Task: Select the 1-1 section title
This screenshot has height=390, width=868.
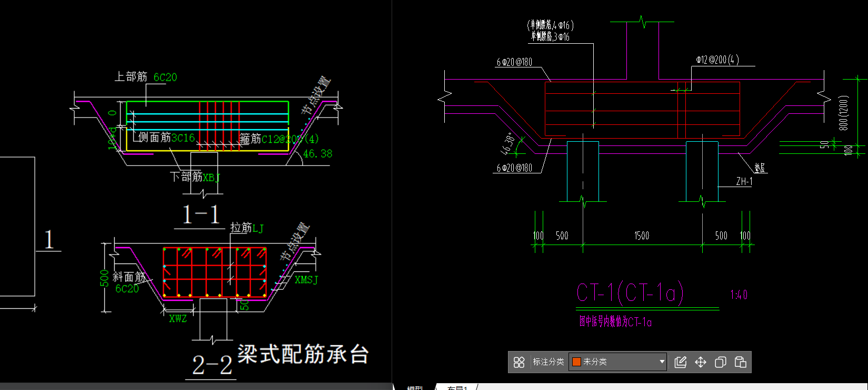Action: 200,215
